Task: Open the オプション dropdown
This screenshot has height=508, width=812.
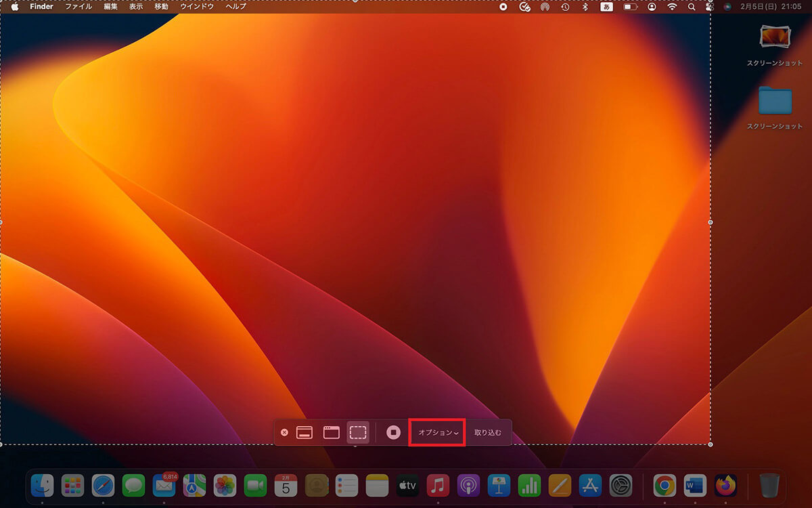Action: coord(438,432)
